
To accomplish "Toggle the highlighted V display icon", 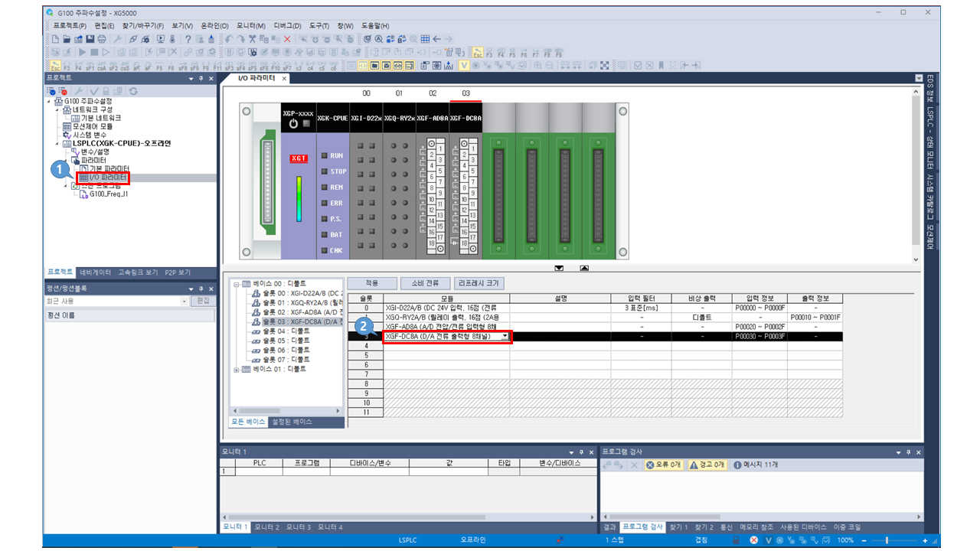I will pos(465,66).
